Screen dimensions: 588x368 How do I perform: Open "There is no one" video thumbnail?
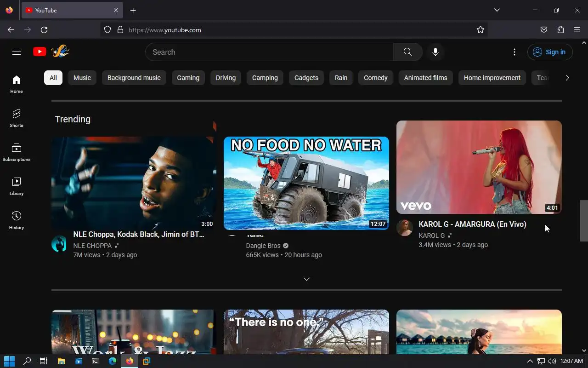tap(306, 332)
